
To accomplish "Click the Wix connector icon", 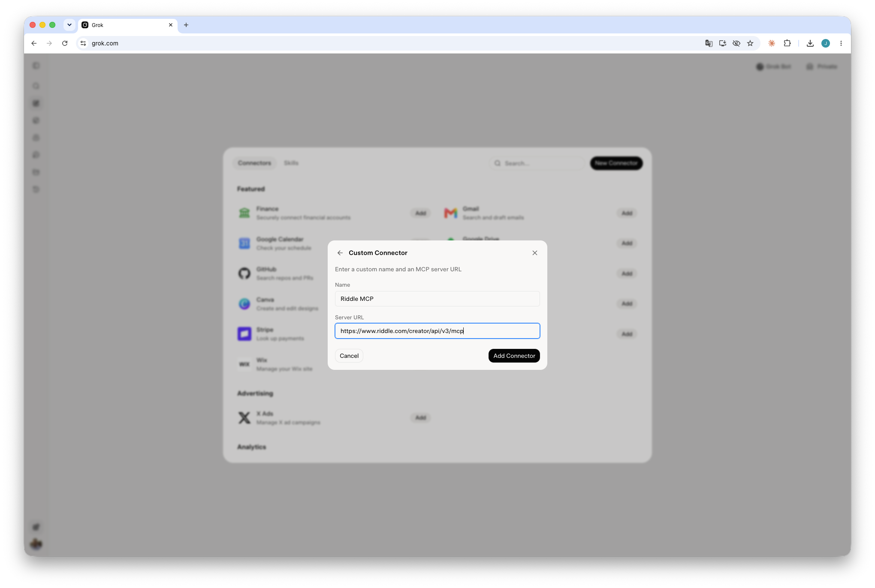I will (244, 364).
